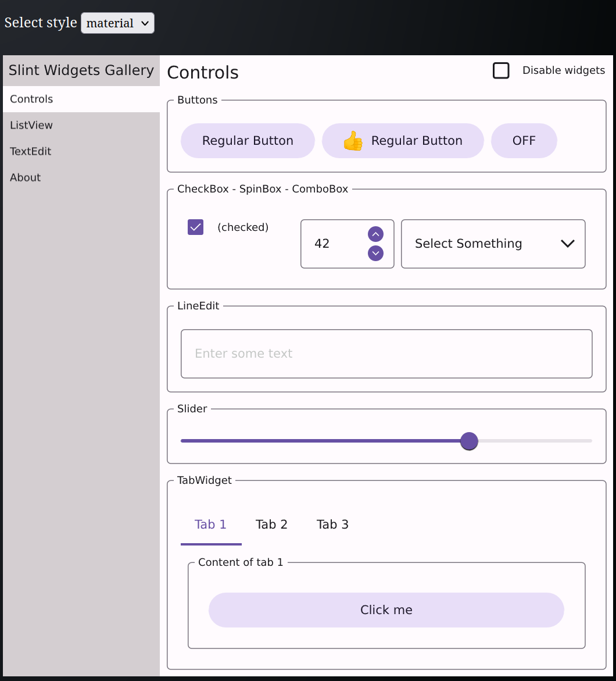The image size is (616, 681).
Task: Uncheck the purple (checked) checkbox
Action: tap(196, 227)
